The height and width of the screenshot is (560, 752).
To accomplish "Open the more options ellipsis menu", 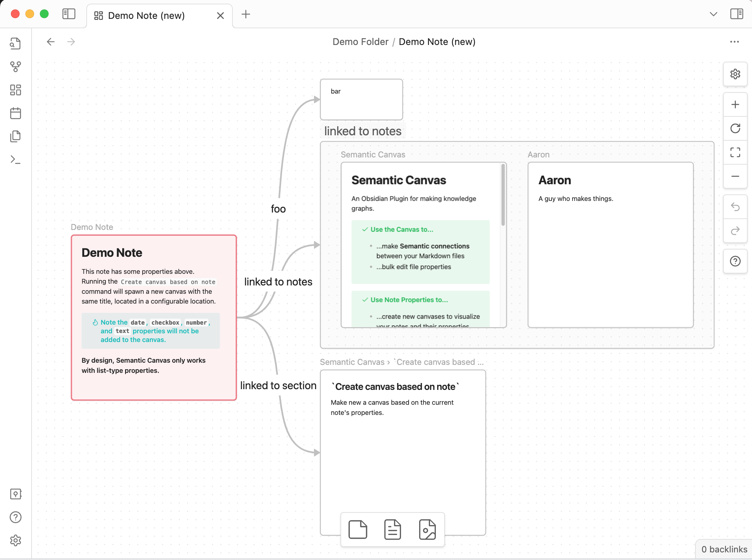I will (734, 42).
